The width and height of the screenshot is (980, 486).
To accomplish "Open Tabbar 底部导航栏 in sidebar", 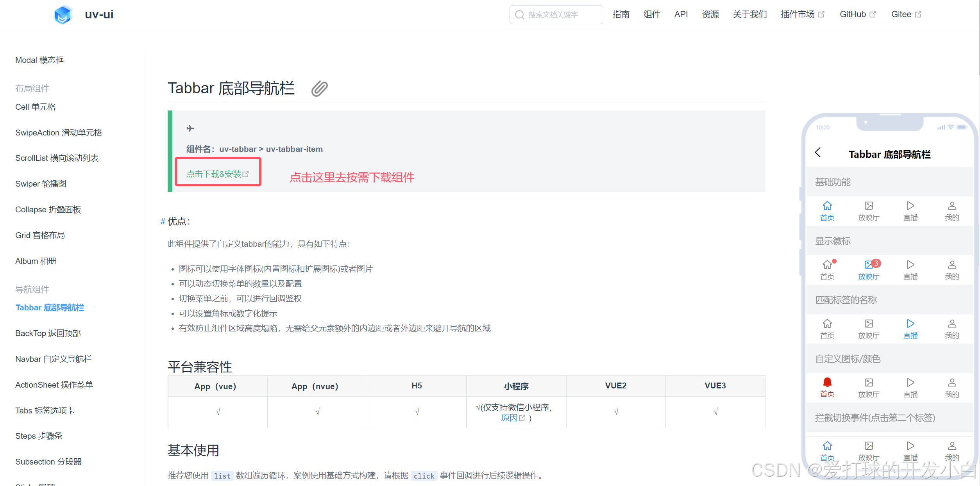I will (x=50, y=308).
